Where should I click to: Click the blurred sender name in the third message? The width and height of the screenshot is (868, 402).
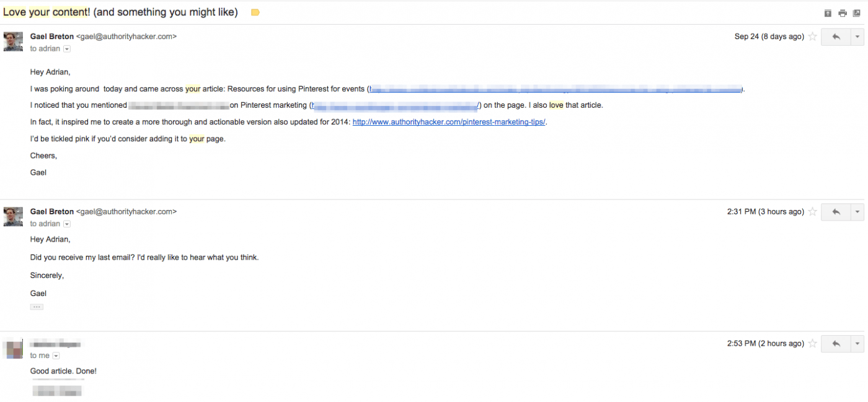point(56,344)
